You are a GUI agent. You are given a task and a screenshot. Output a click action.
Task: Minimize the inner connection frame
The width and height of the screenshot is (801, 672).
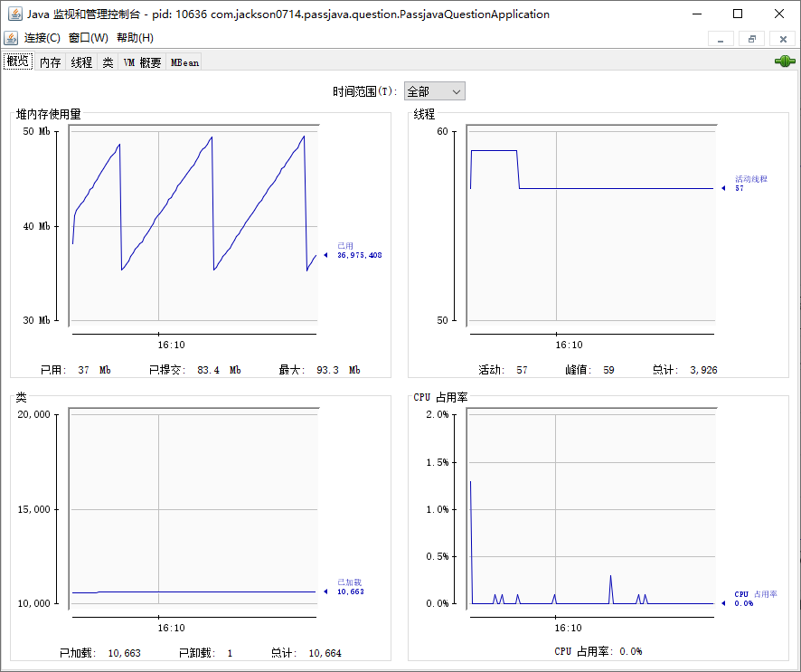[721, 39]
